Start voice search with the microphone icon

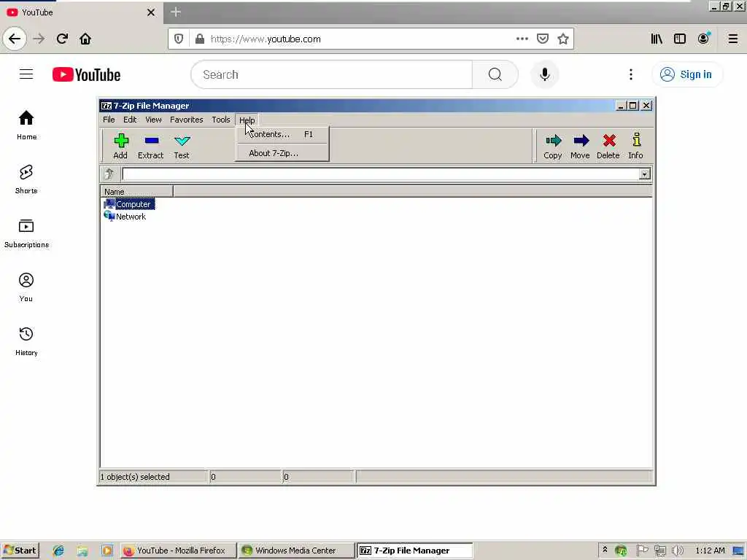click(x=544, y=74)
